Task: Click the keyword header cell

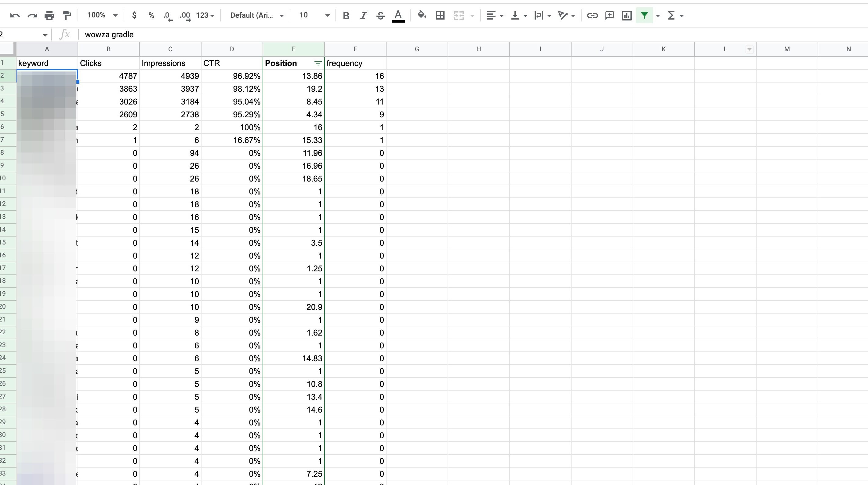Action: click(47, 63)
